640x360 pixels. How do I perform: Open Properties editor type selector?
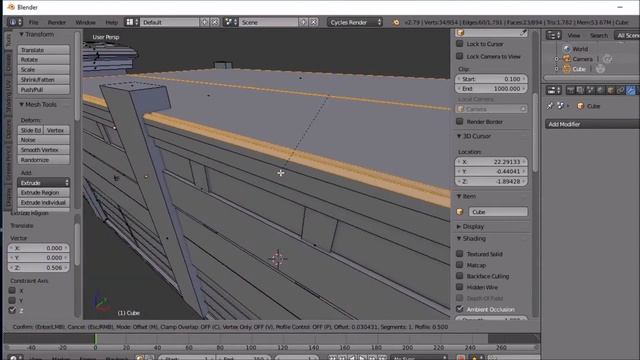point(553,90)
